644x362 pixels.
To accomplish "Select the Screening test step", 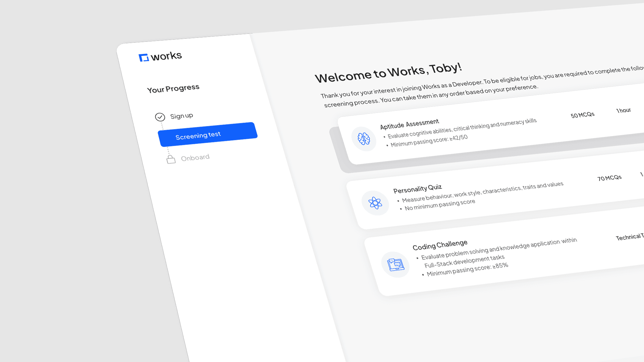I will click(207, 134).
